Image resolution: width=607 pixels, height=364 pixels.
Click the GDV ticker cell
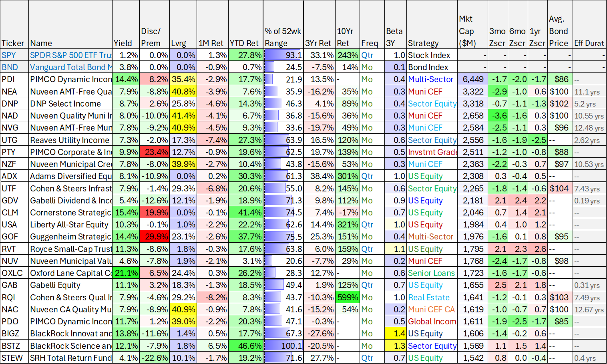(14, 201)
